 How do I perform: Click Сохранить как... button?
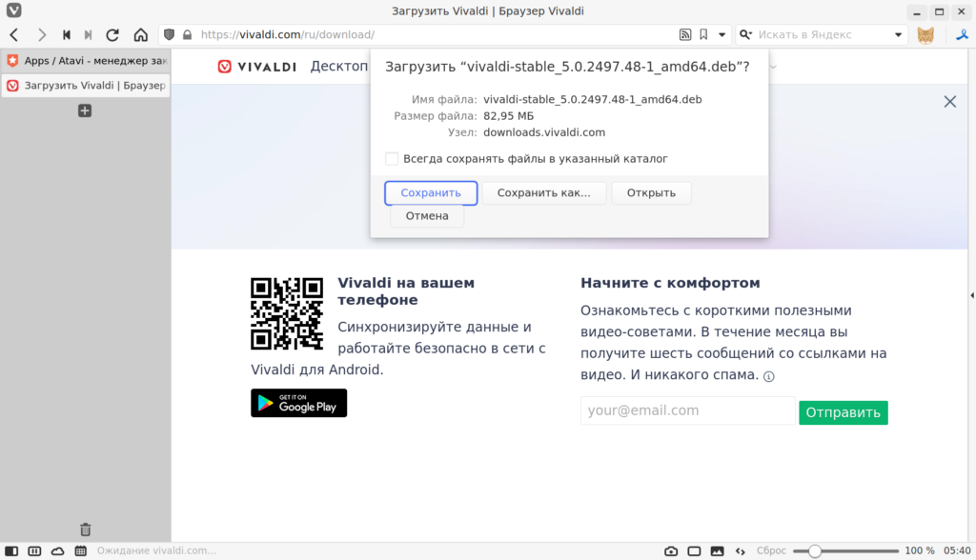[543, 193]
